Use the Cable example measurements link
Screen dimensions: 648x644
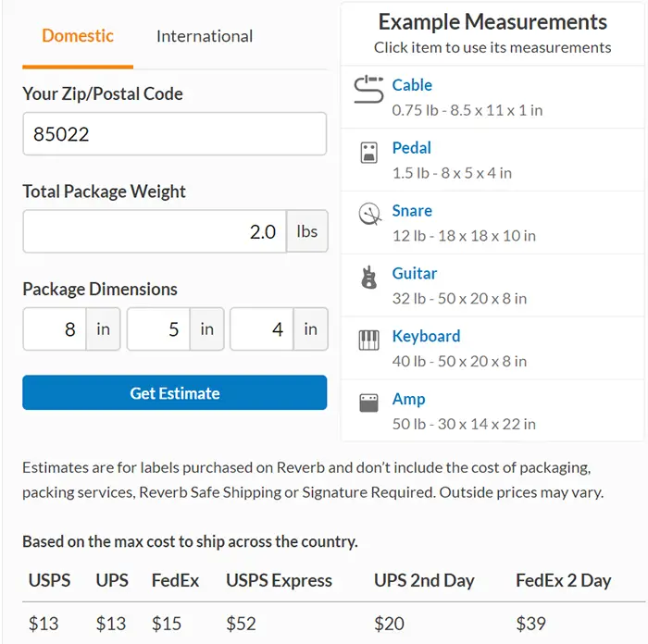(x=412, y=85)
